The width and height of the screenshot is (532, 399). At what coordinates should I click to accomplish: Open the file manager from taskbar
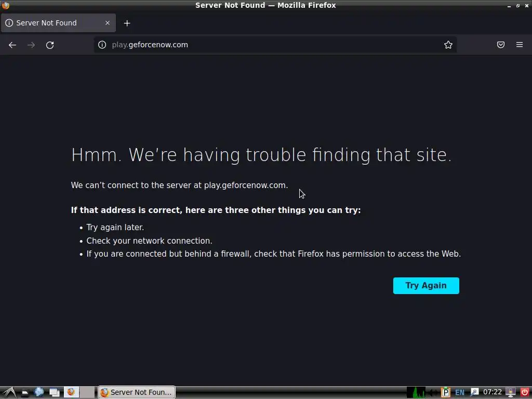click(25, 393)
